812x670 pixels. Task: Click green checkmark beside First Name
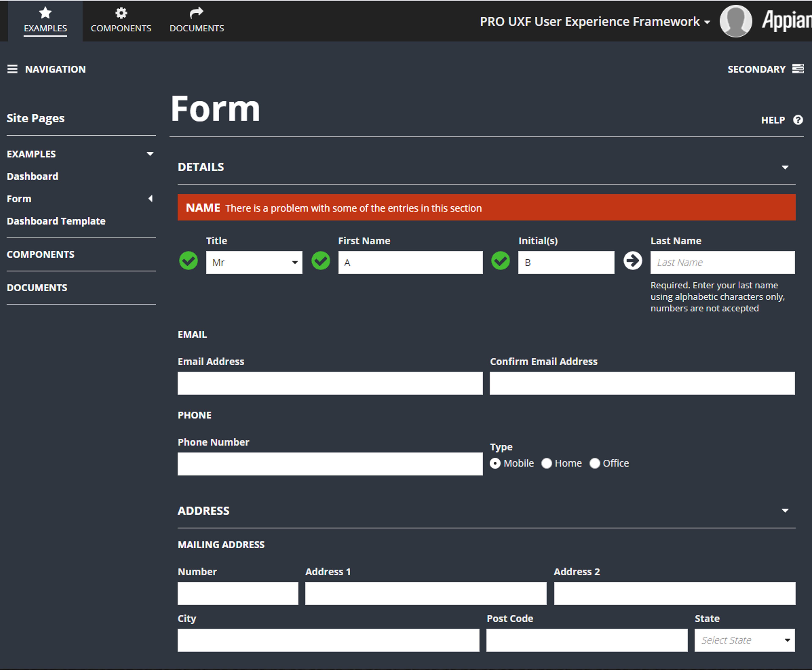click(x=321, y=261)
